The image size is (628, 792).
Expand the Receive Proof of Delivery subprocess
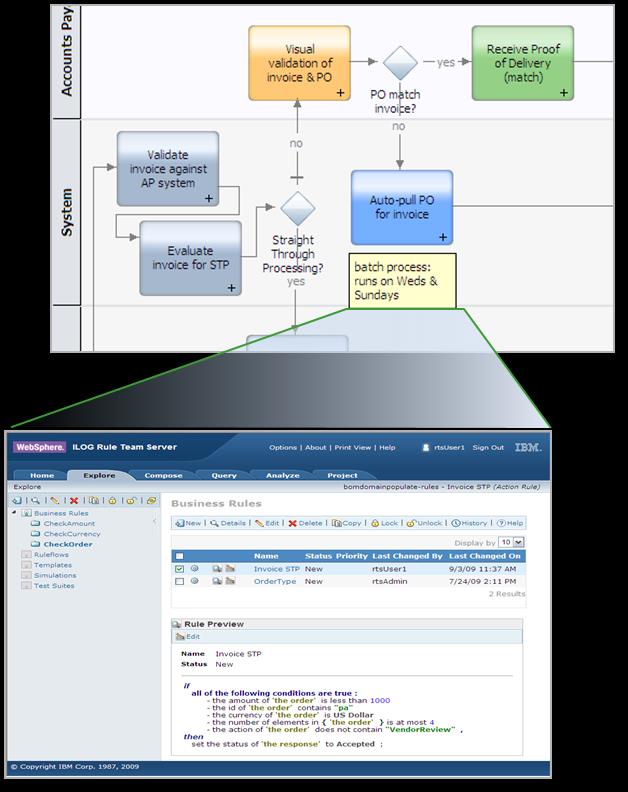564,93
